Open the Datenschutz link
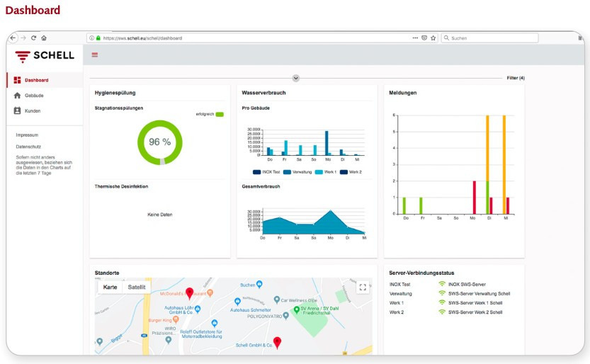 coord(29,147)
